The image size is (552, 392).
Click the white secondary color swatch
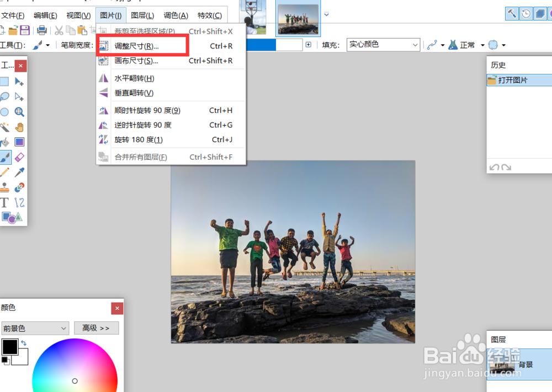pos(21,358)
